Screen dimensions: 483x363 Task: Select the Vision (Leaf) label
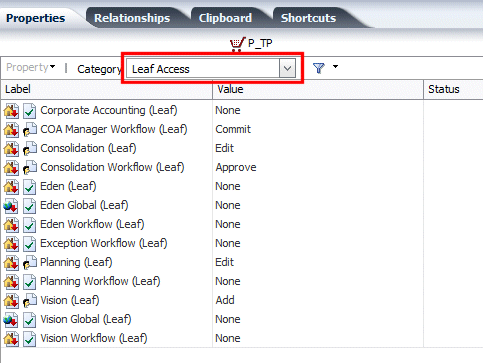[70, 300]
